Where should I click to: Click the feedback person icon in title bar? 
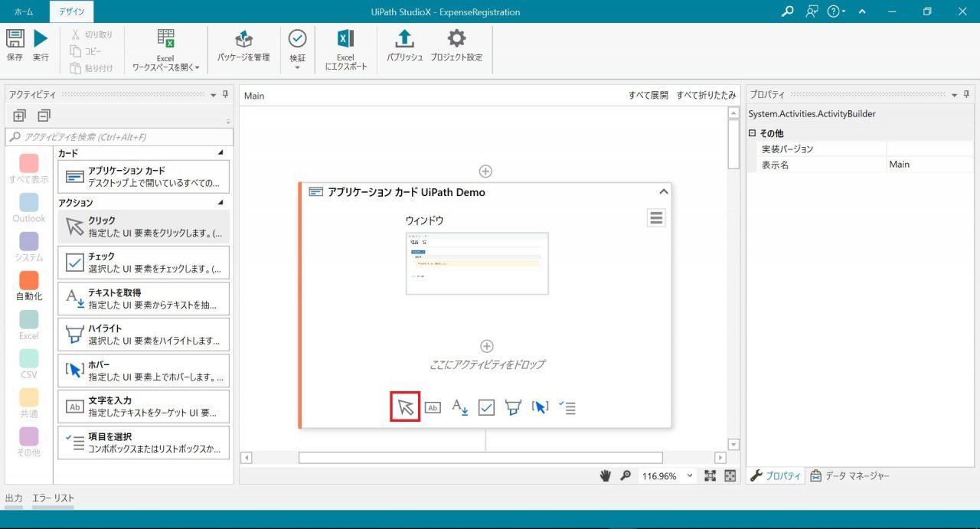[x=812, y=11]
